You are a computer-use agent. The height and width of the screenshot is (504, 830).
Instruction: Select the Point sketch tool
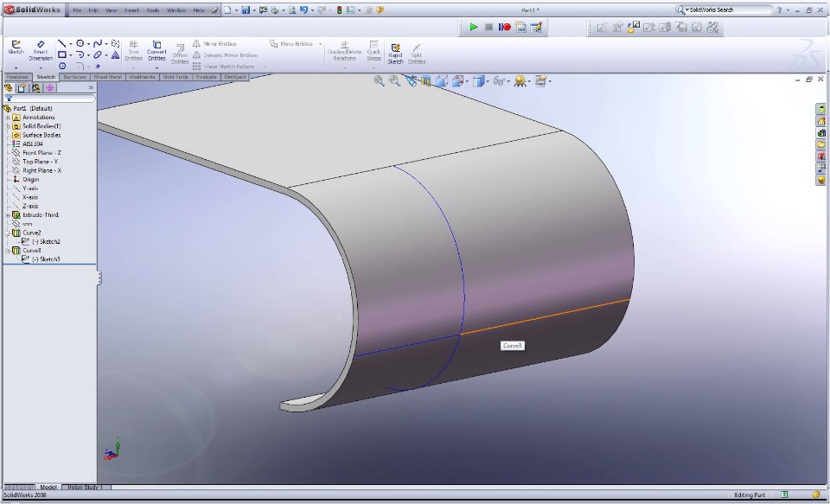[98, 67]
